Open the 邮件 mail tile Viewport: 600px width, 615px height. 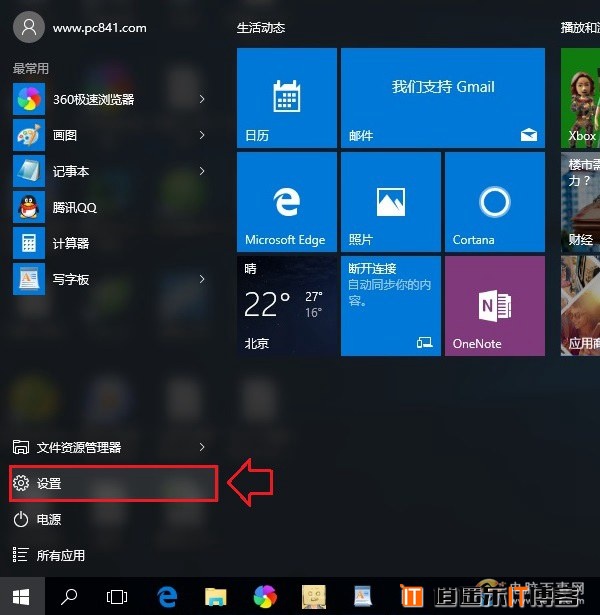pyautogui.click(x=443, y=98)
